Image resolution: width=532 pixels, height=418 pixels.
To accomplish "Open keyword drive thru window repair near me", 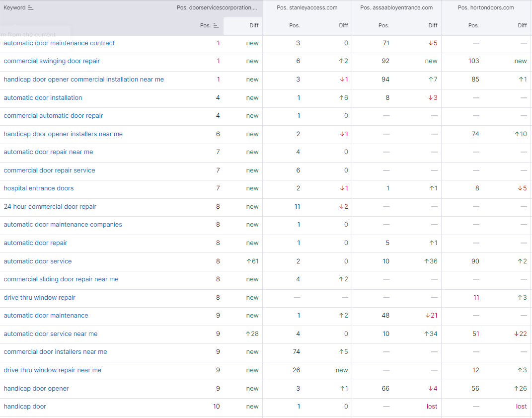I will point(52,370).
